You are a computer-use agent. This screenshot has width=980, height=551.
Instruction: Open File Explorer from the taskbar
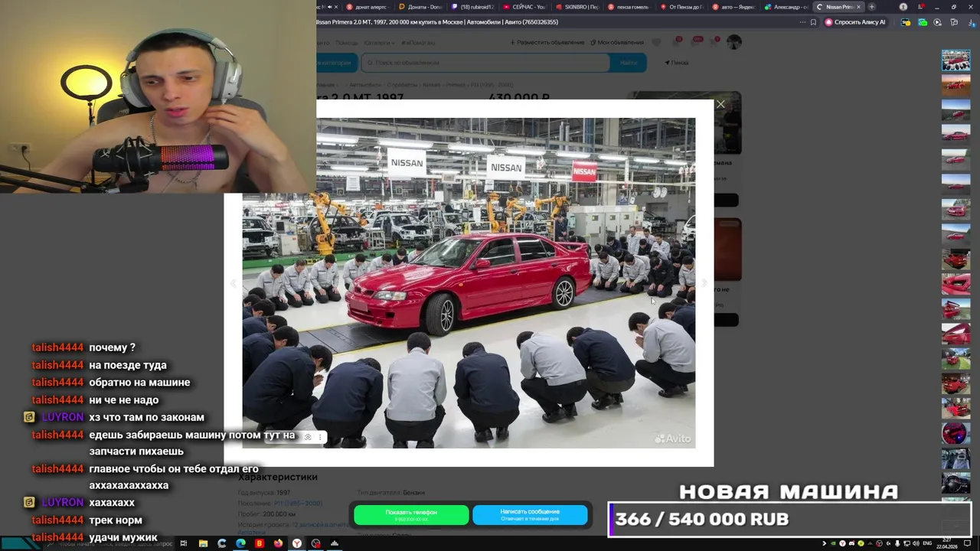click(x=203, y=543)
